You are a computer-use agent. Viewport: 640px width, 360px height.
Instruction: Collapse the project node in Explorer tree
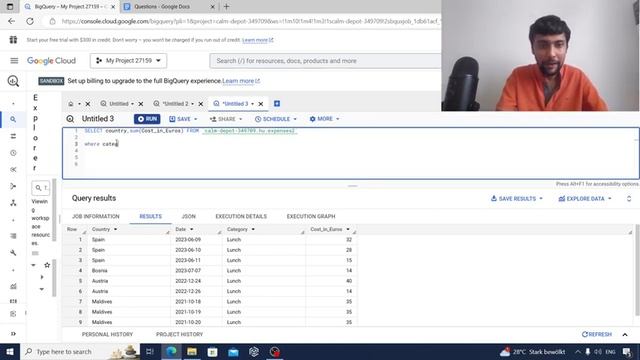(33, 265)
